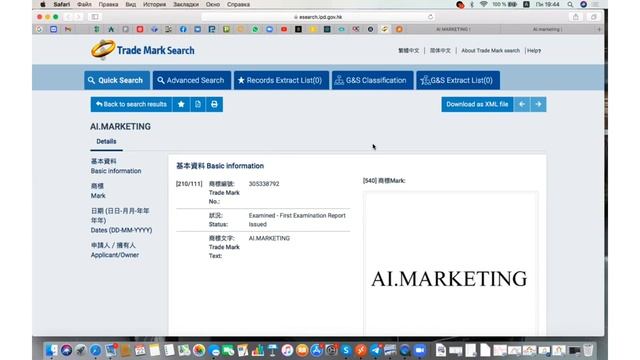Switch to second AI marketing browser tab

(x=548, y=29)
